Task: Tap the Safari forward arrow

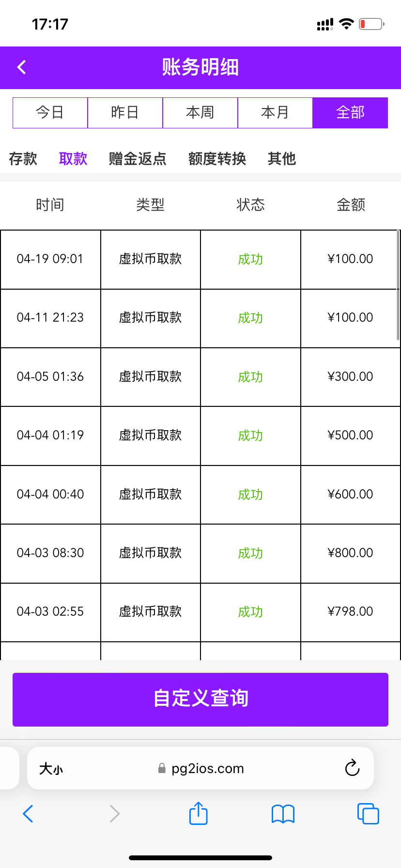Action: [x=114, y=814]
